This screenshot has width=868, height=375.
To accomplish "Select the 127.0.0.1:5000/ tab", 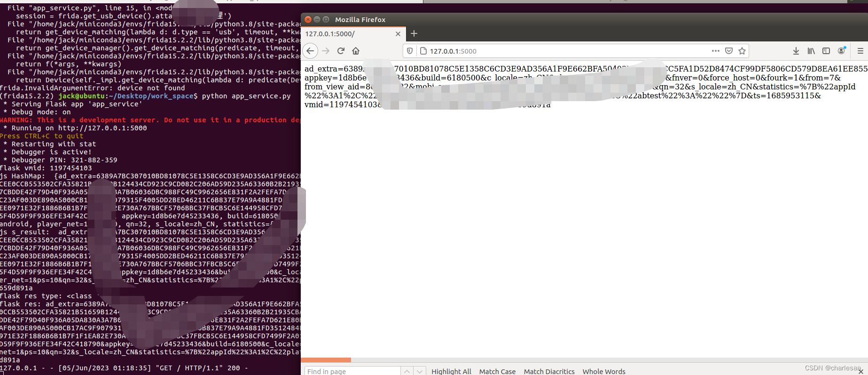I will point(353,34).
